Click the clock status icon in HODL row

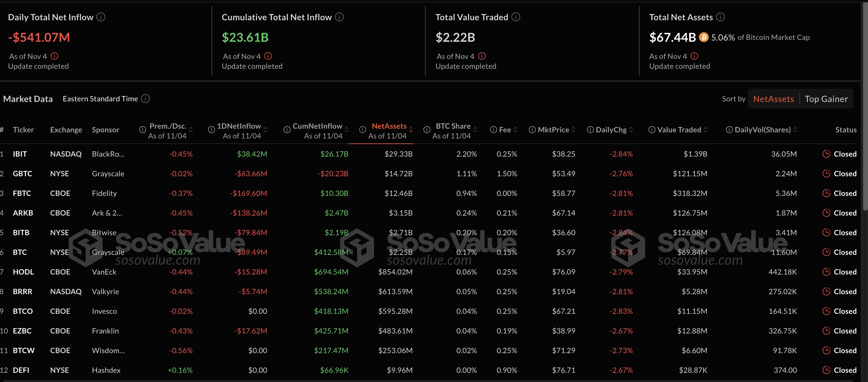coord(826,272)
